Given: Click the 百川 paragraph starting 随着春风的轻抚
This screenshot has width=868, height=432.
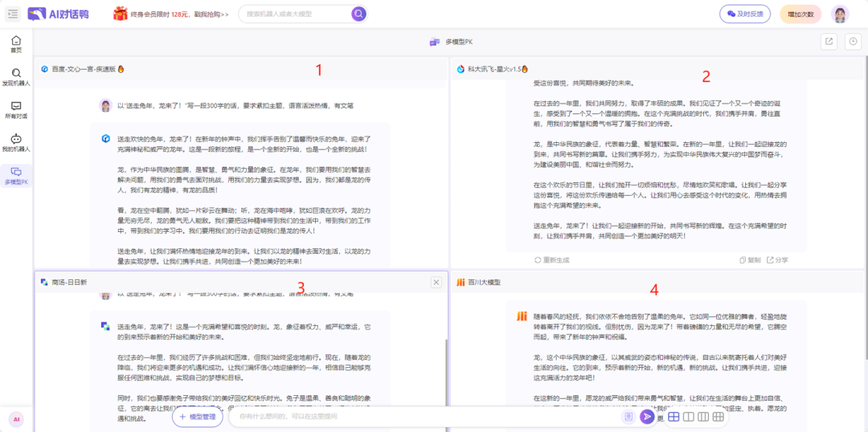Looking at the screenshot, I should [660, 326].
